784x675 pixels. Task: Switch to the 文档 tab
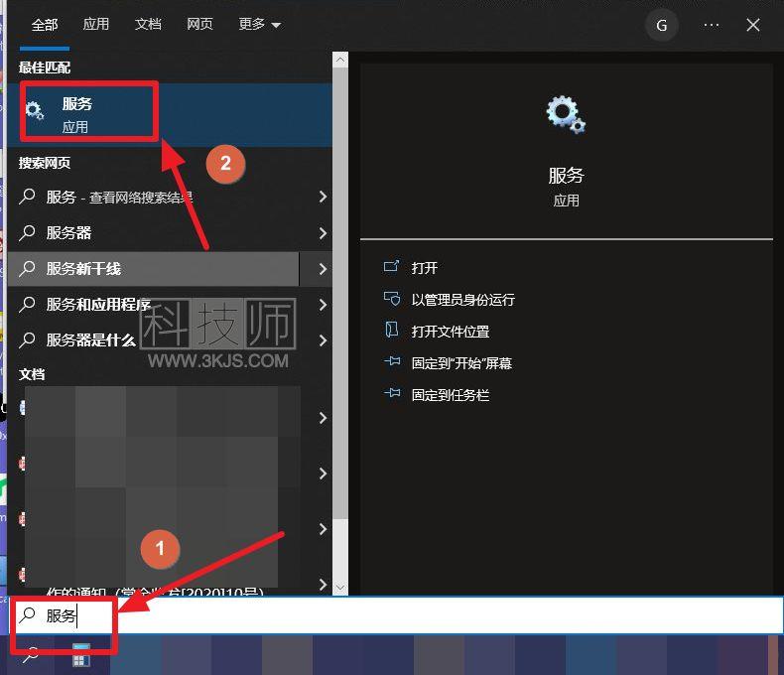148,24
